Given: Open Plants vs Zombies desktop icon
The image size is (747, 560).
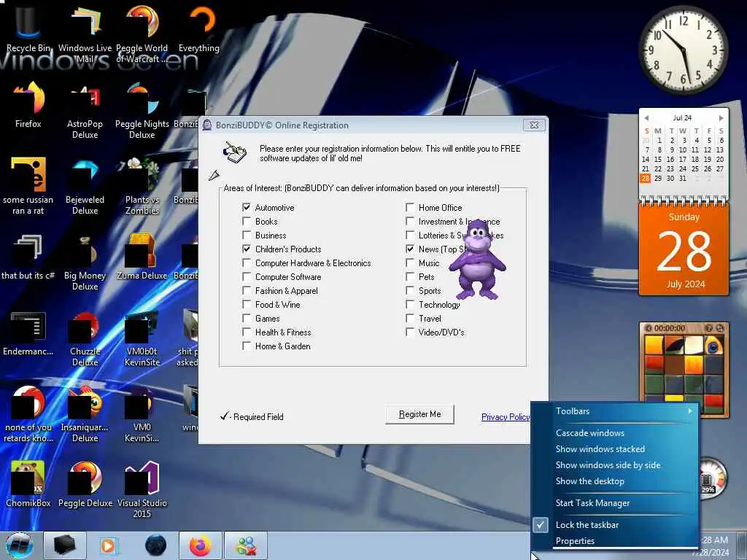Looking at the screenshot, I should coord(142,187).
